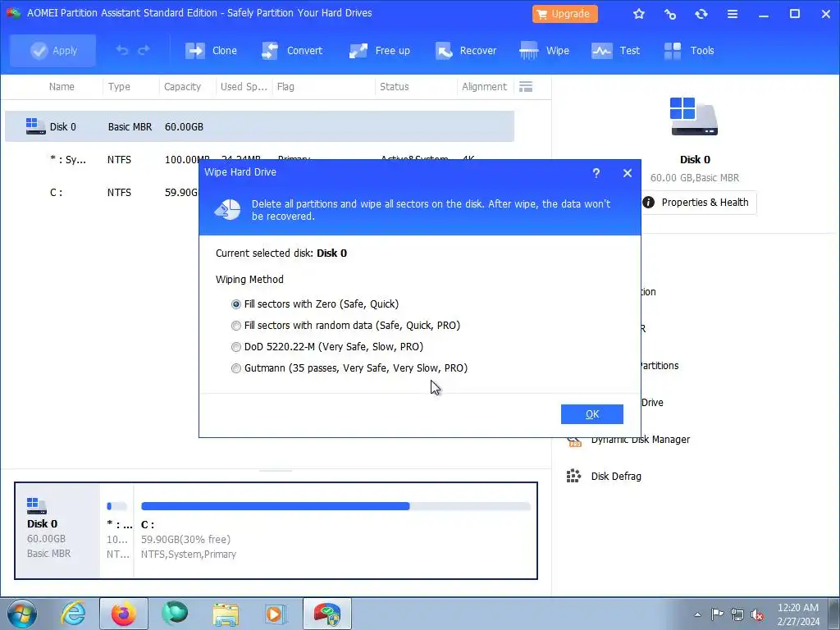Image resolution: width=840 pixels, height=630 pixels.
Task: Click the small system partition block in disk map
Action: tap(117, 531)
